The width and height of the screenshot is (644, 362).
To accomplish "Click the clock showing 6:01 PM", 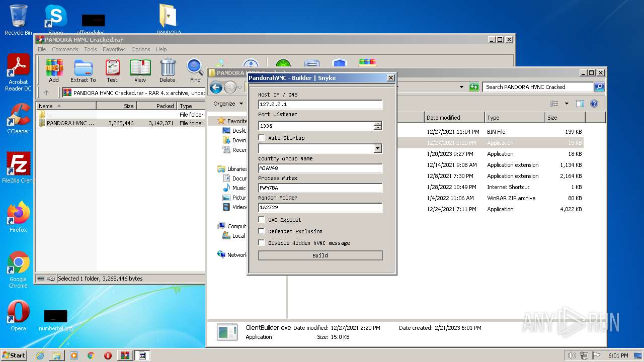I will pyautogui.click(x=618, y=355).
